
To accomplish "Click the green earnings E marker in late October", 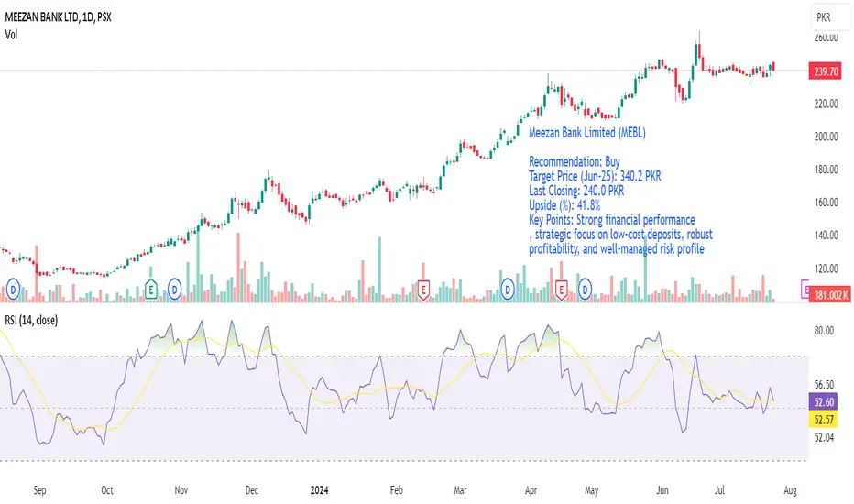I will point(151,290).
